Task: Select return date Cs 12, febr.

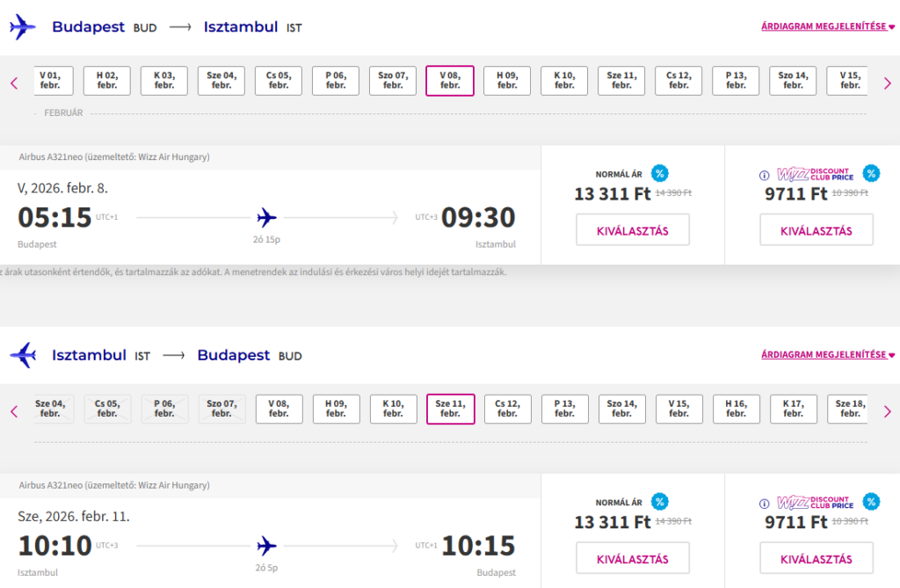Action: point(507,409)
